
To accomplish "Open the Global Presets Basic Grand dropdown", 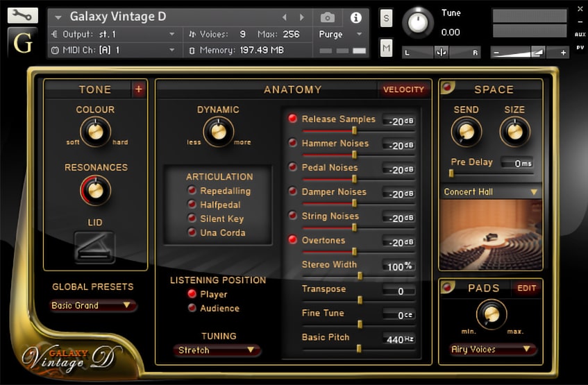I will click(92, 305).
